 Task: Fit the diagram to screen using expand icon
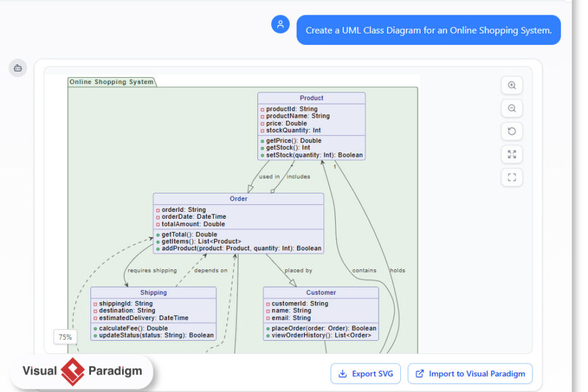(511, 154)
